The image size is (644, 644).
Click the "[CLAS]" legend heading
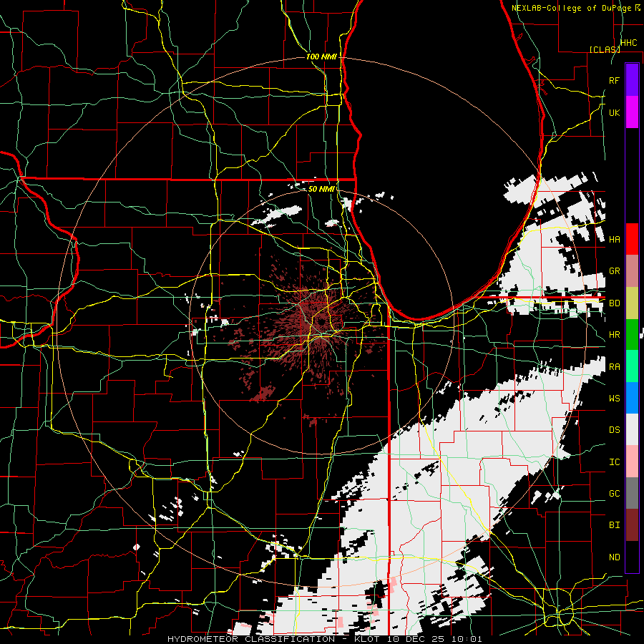coord(605,49)
